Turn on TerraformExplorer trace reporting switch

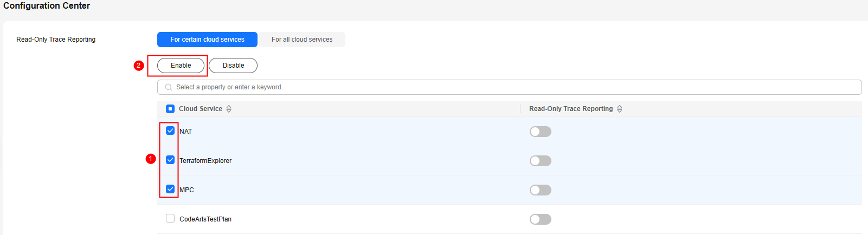[540, 161]
